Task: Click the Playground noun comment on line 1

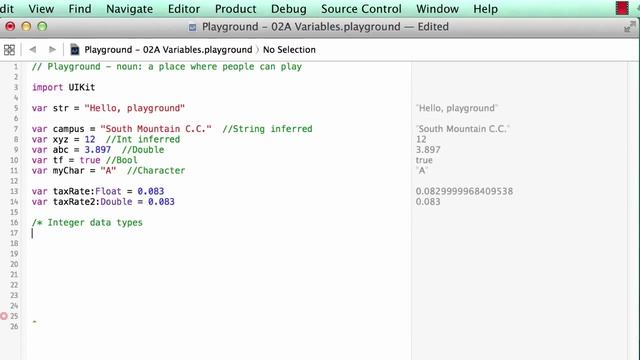Action: tap(167, 67)
